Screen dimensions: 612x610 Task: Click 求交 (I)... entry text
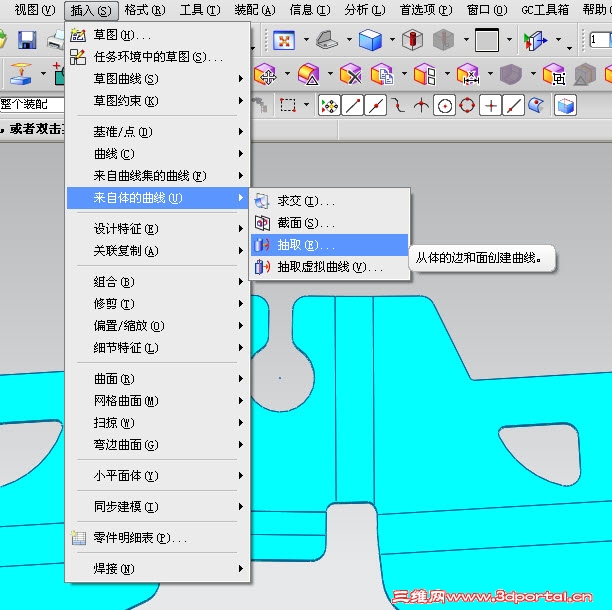click(306, 201)
